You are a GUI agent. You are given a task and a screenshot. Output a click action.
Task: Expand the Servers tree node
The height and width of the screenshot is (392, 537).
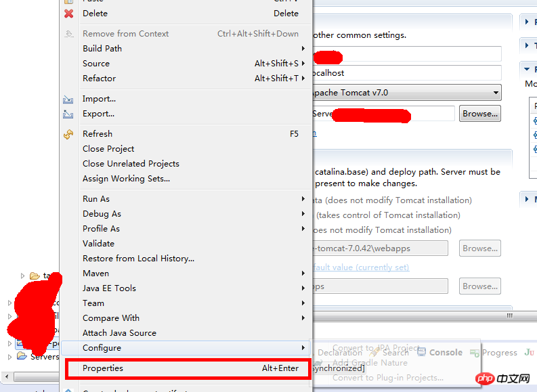[9, 357]
